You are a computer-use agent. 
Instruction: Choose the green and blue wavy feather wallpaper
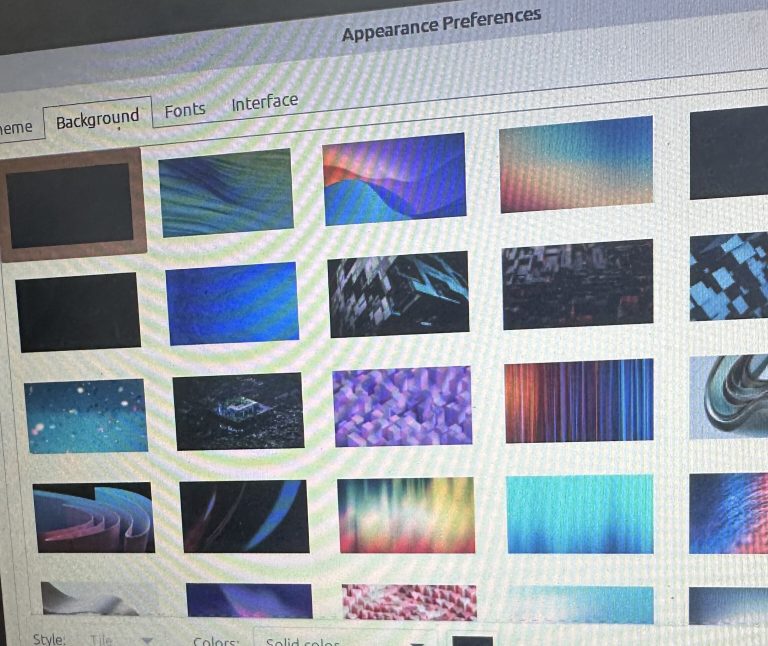tap(226, 192)
